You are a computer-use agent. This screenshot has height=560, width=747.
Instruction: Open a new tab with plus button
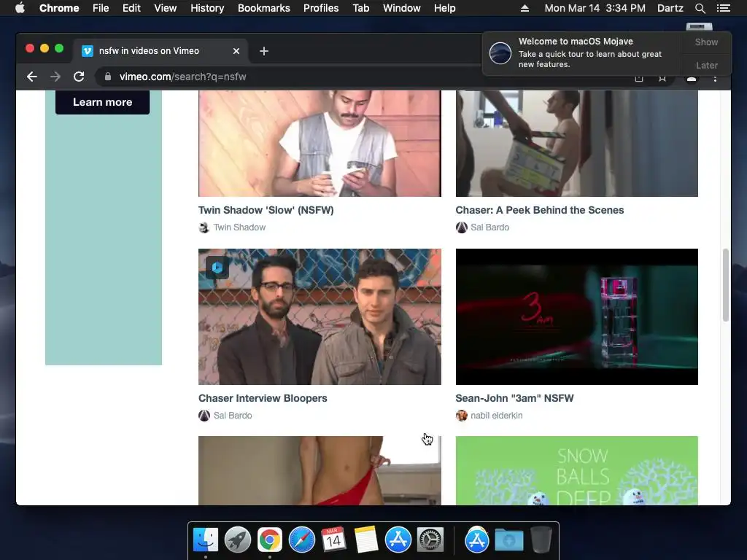pyautogui.click(x=264, y=51)
